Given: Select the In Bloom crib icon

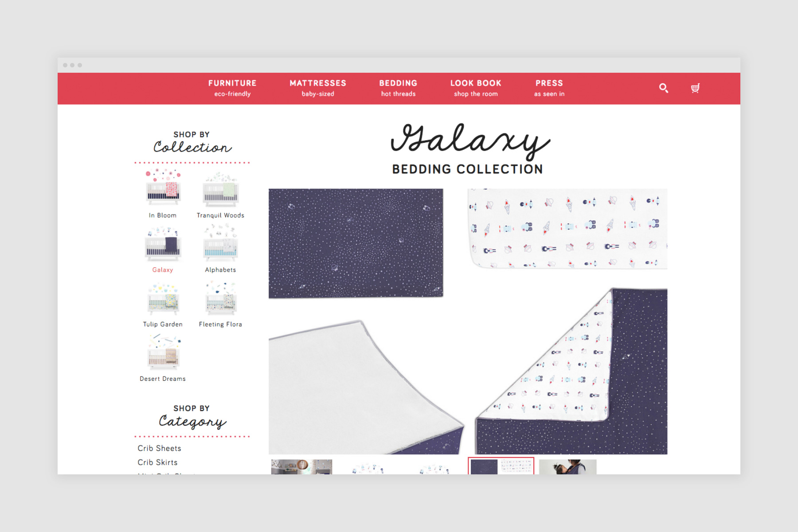Looking at the screenshot, I should pos(163,188).
